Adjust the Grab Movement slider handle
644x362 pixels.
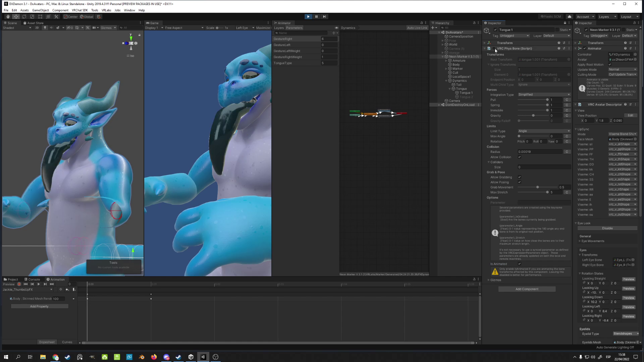(538, 187)
